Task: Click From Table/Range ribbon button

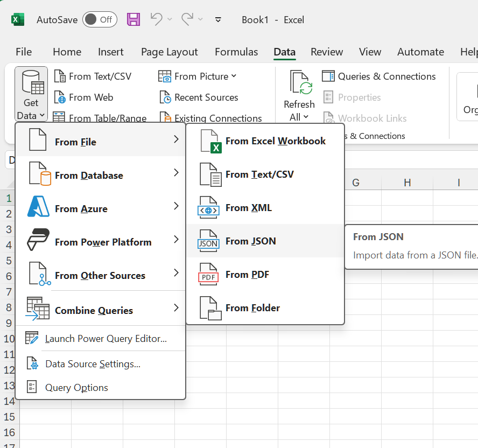Action: [x=100, y=118]
